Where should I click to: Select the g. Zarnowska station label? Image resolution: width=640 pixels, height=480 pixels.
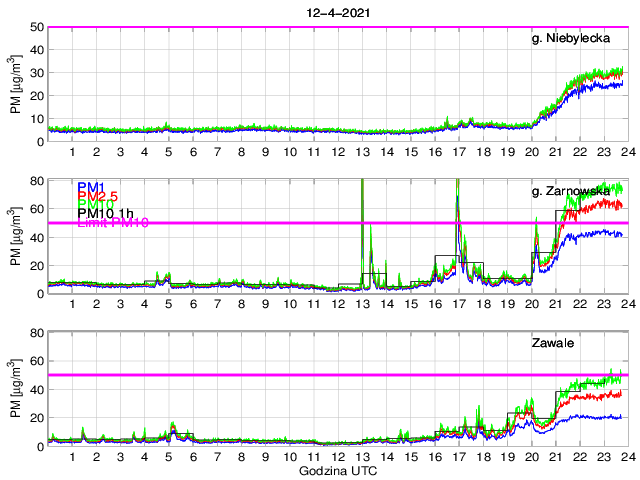pyautogui.click(x=577, y=190)
